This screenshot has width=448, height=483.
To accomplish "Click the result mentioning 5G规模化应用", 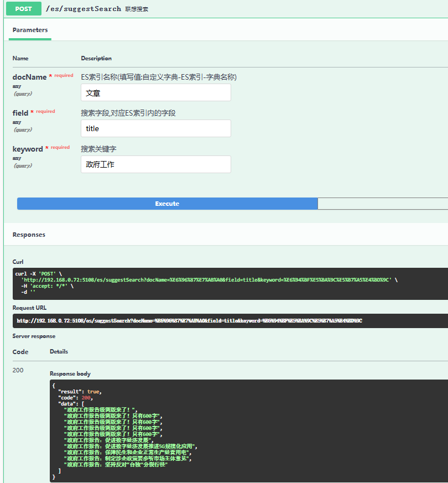I will (x=131, y=446).
